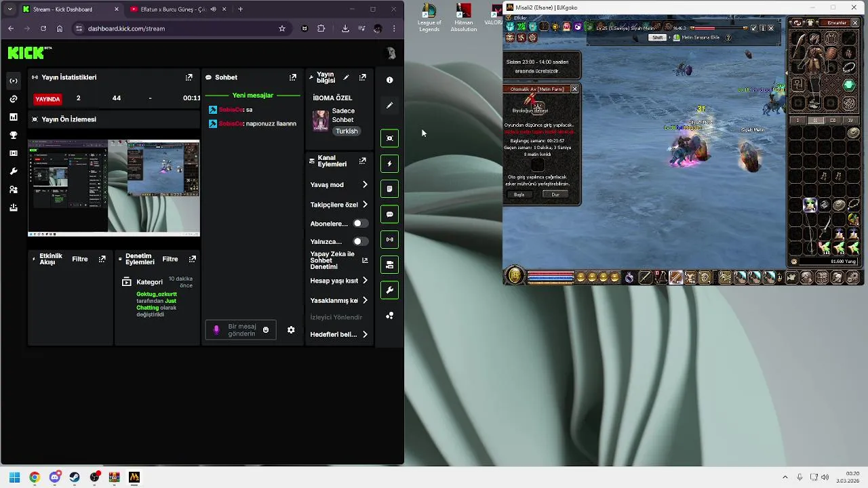
Task: Toggle the lightning activity feed widget icon
Action: [389, 163]
